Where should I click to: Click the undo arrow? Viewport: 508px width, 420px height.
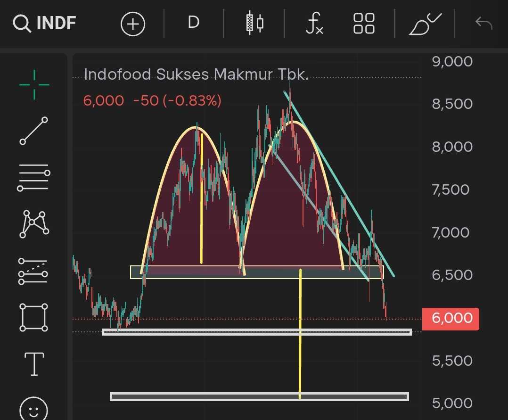tap(483, 24)
